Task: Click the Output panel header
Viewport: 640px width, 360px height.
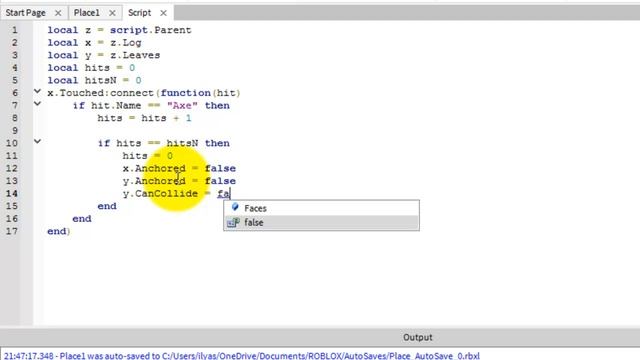Action: tap(418, 337)
